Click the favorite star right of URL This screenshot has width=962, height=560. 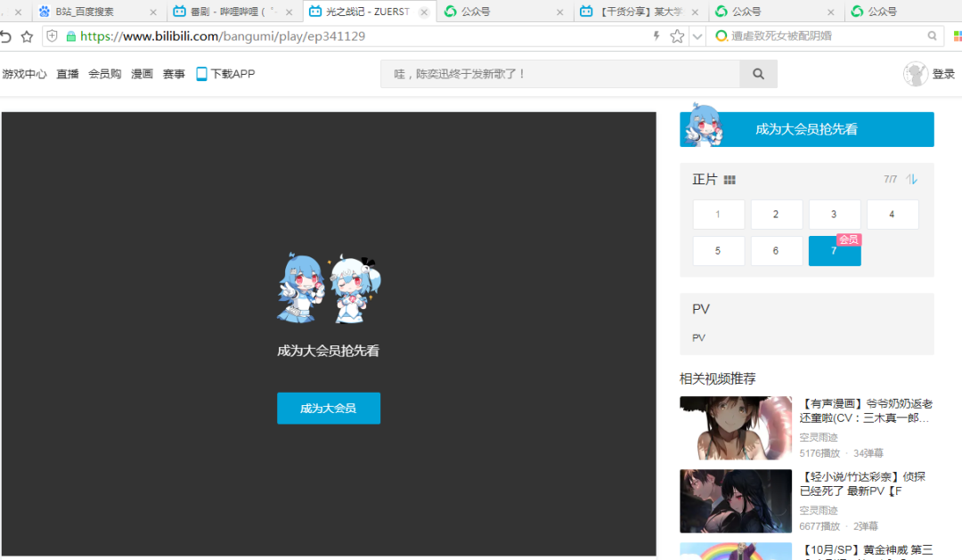coord(677,37)
